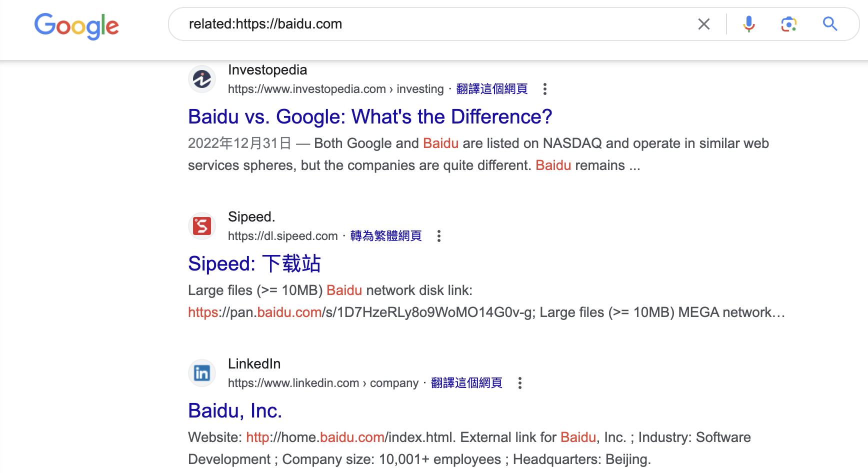Image resolution: width=868 pixels, height=473 pixels.
Task: Convert the Sipeed page via 轉為繁體網頁
Action: click(x=385, y=236)
